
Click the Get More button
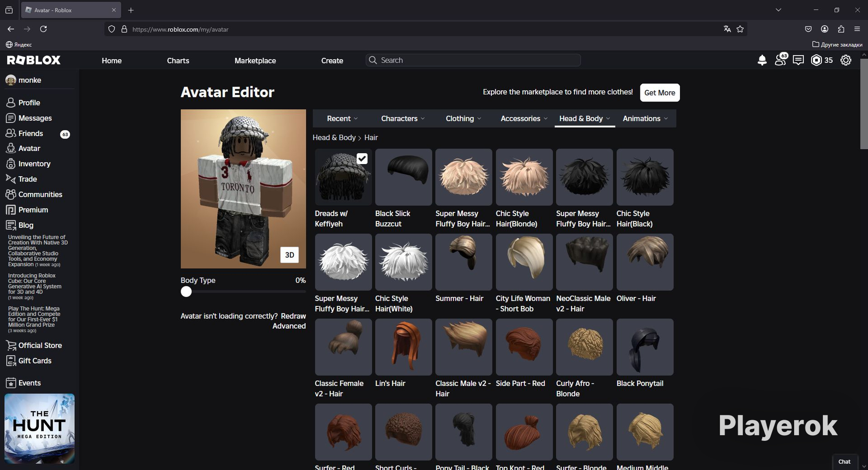click(x=660, y=93)
